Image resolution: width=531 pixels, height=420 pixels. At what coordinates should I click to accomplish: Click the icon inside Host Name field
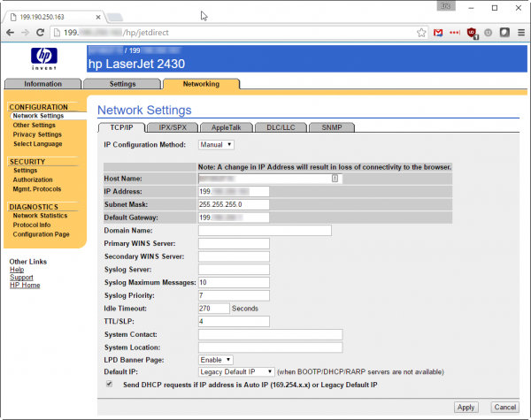point(335,179)
